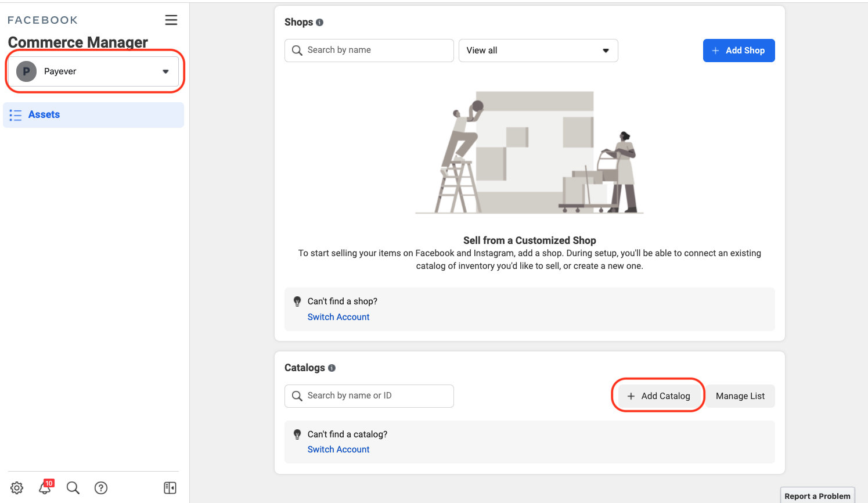Click the sidebar search magnifier icon
This screenshot has height=503, width=868.
click(73, 488)
